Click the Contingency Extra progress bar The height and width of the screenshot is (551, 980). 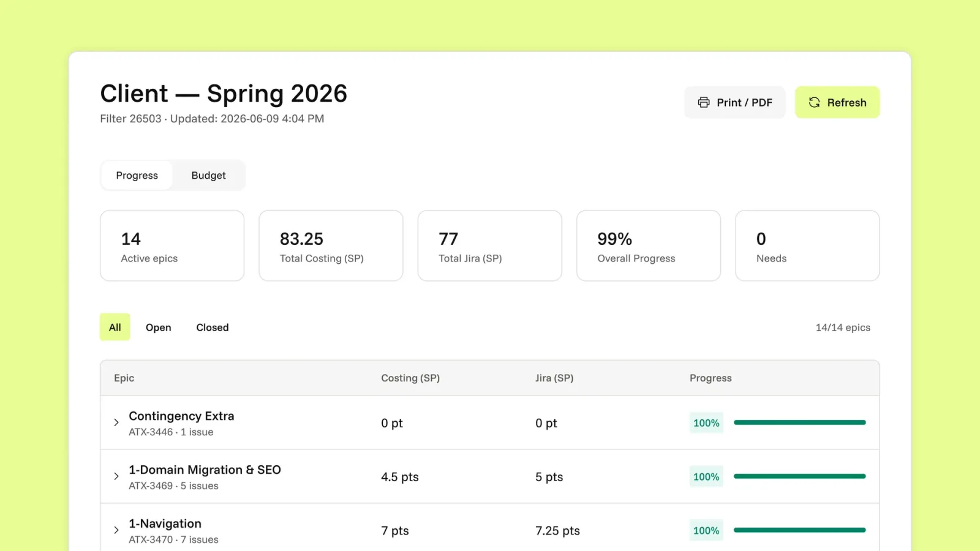799,422
